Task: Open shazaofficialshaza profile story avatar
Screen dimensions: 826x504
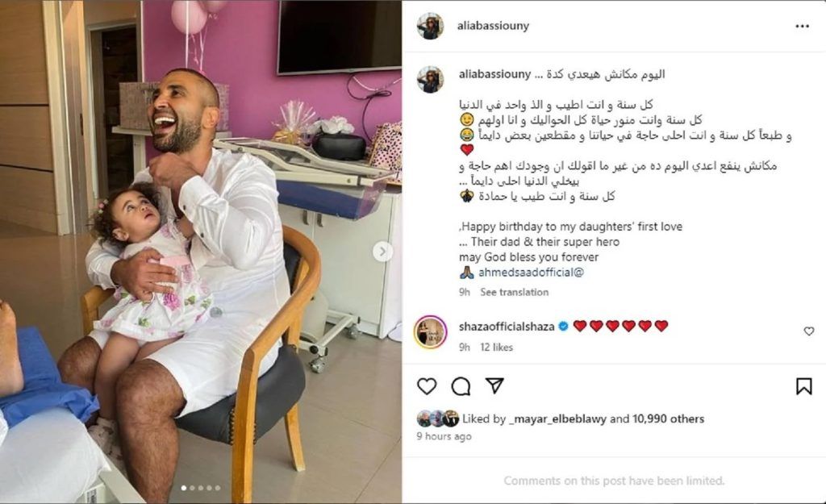Action: point(431,332)
